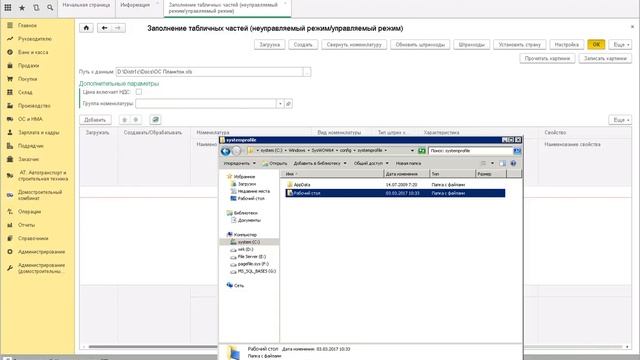
Task: Click the Добавить button above the table
Action: point(95,120)
